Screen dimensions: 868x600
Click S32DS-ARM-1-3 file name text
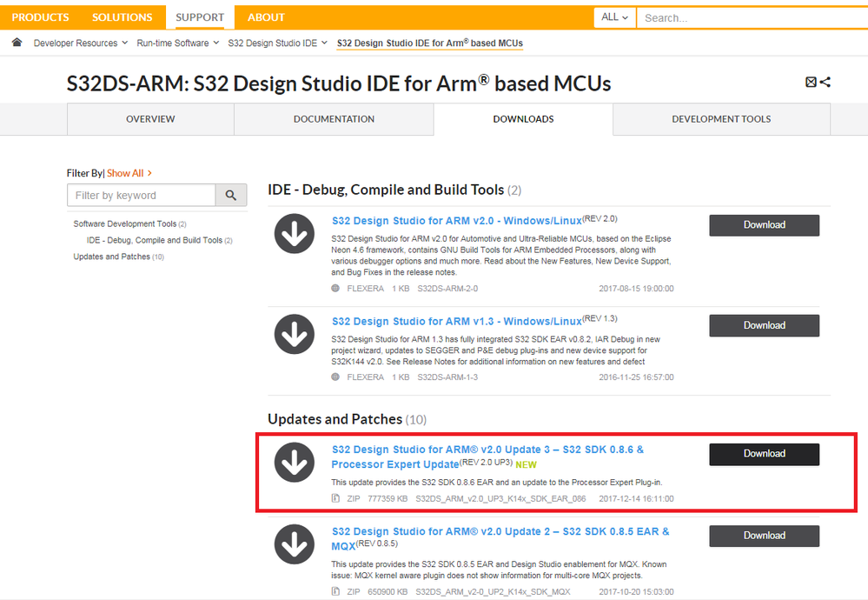click(447, 377)
